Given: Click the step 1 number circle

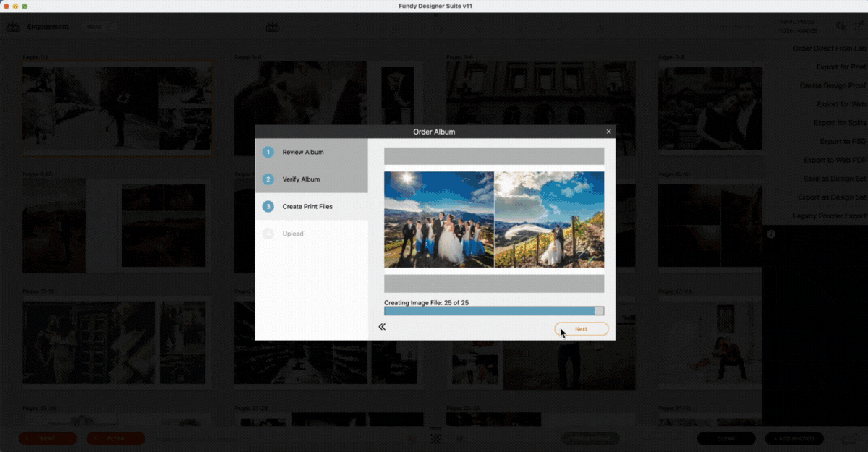Looking at the screenshot, I should coord(268,153).
